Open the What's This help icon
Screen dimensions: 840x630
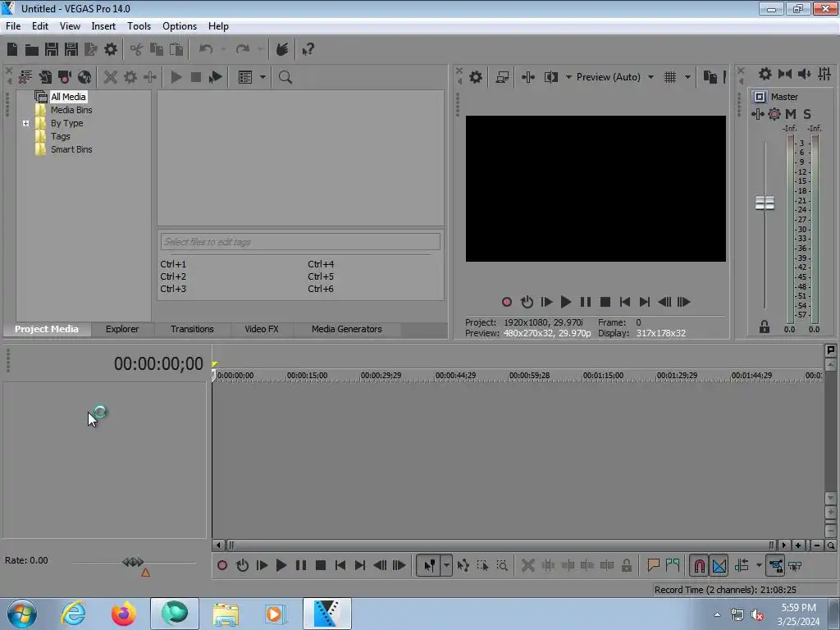308,49
